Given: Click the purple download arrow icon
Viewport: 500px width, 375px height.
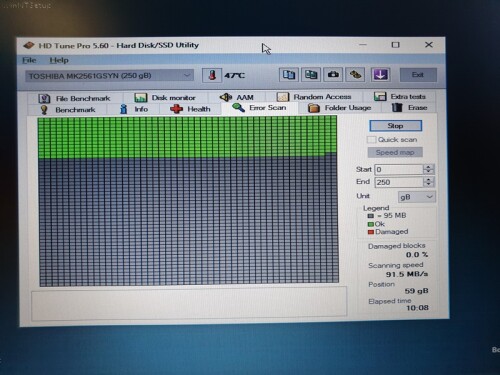Looking at the screenshot, I should (380, 75).
